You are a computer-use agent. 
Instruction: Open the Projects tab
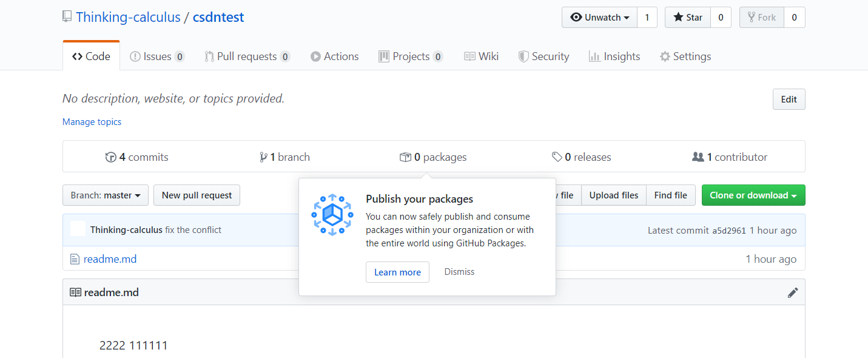[x=411, y=56]
